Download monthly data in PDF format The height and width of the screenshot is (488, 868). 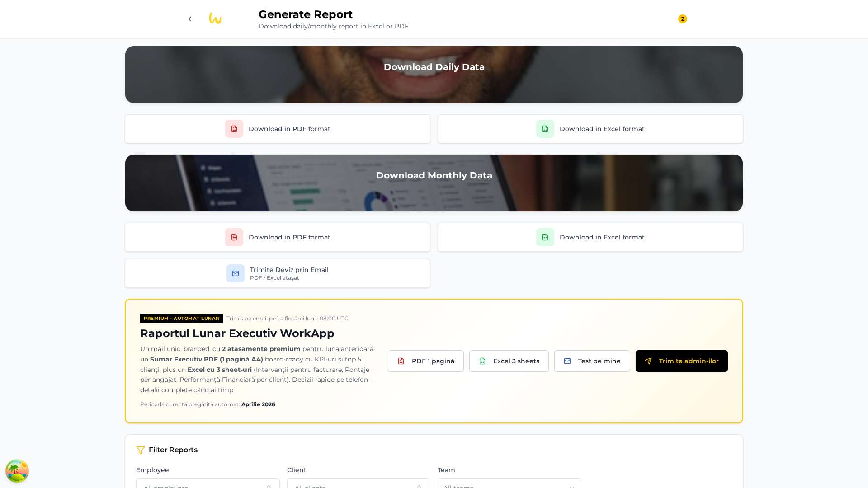point(278,237)
